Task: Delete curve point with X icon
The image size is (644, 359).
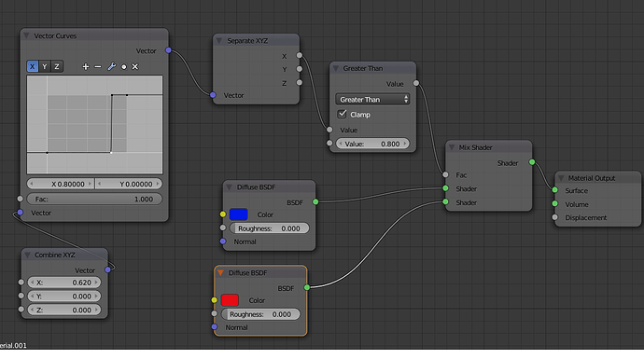Action: coord(135,66)
